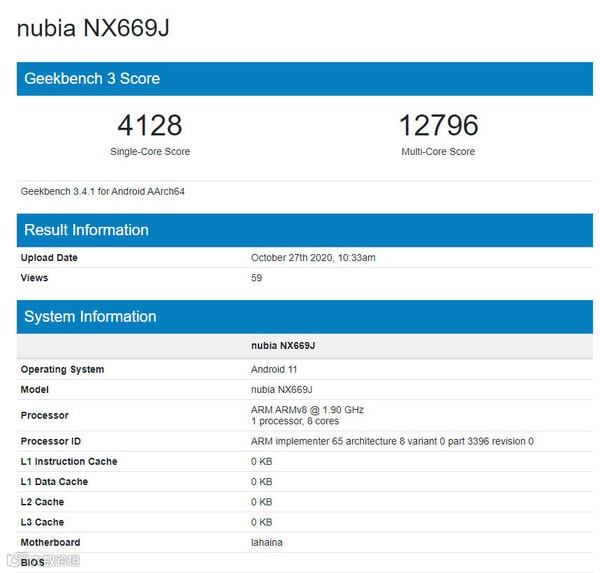Select the 'Android 11' value
This screenshot has width=600, height=573.
pyautogui.click(x=274, y=369)
